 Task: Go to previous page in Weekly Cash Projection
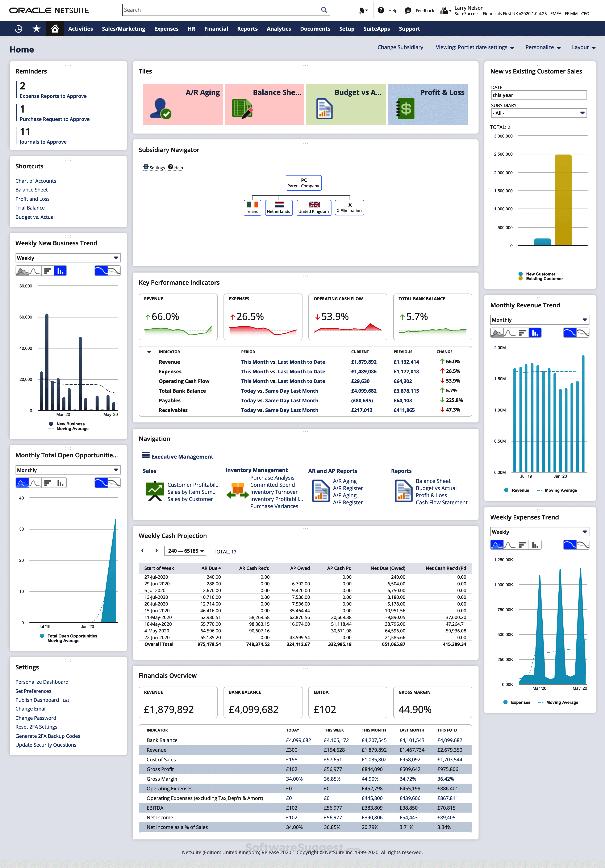click(x=143, y=551)
